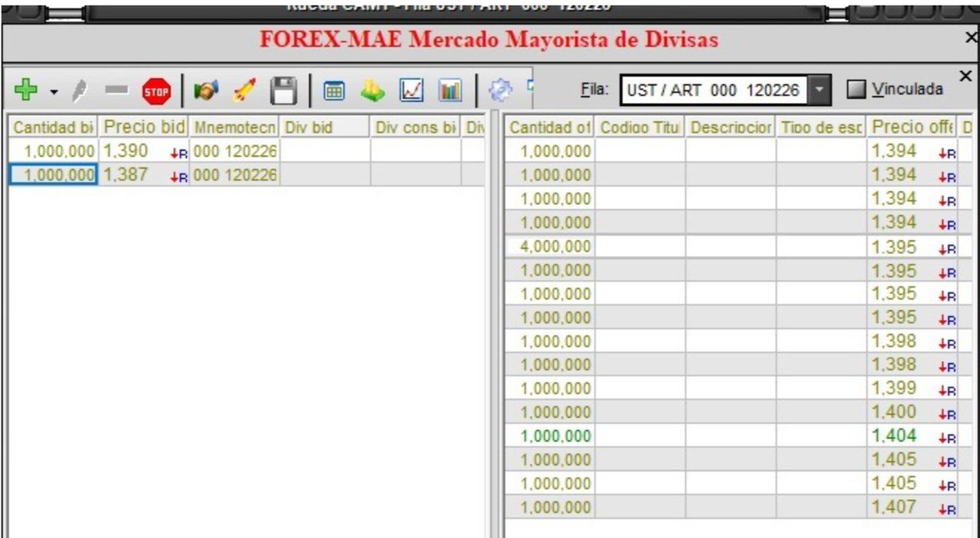
Task: Click the 1,000,000 quantity in the 1,399 row
Action: pyautogui.click(x=550, y=388)
